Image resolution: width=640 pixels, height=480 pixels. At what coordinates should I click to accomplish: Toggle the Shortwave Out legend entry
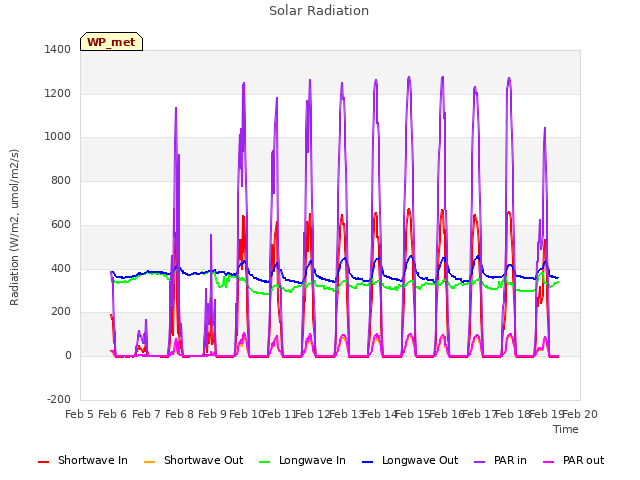(x=193, y=460)
